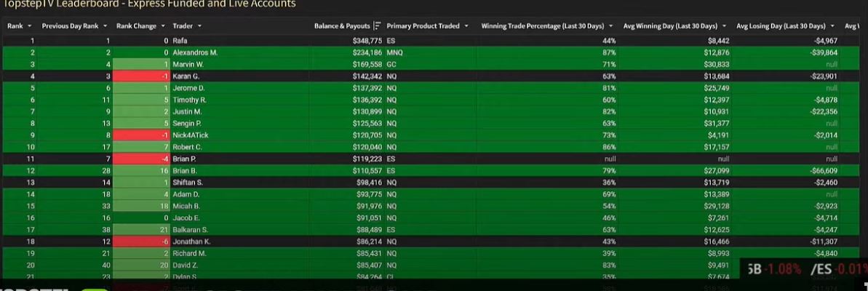This screenshot has width=868, height=291.
Task: Select trader name Balkaran S.
Action: [190, 230]
